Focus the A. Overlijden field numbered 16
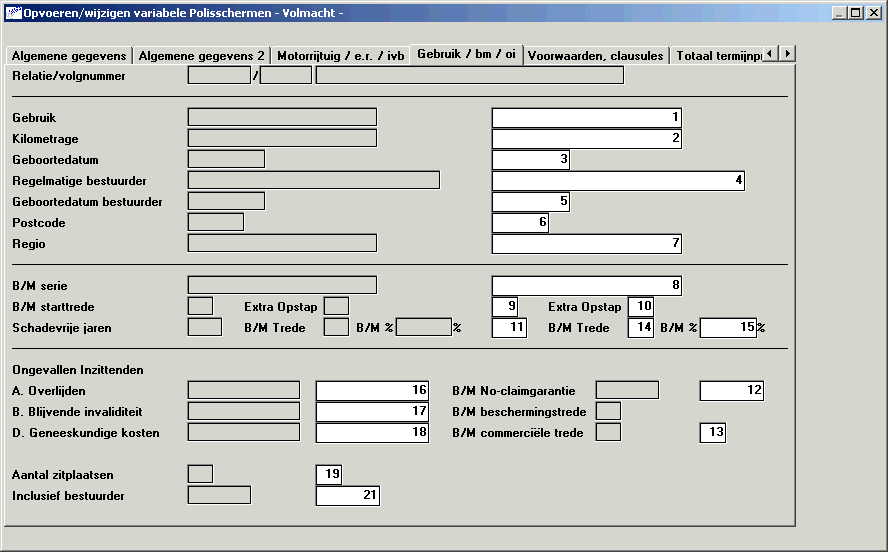 tap(372, 391)
